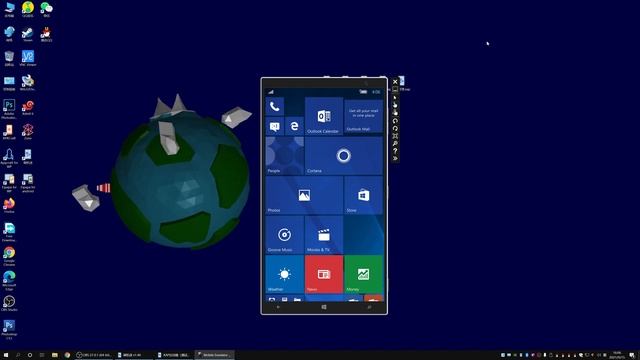Select the Google Chrome desktop icon

(x=9, y=256)
